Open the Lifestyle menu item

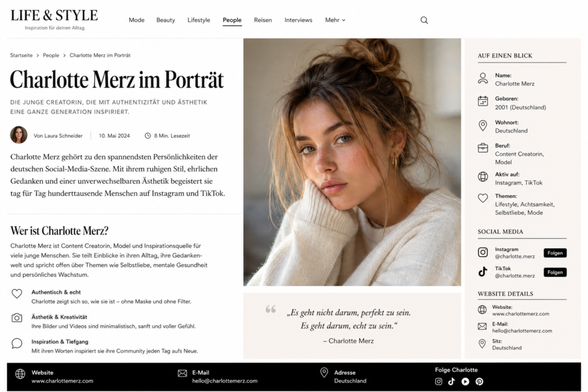[199, 20]
